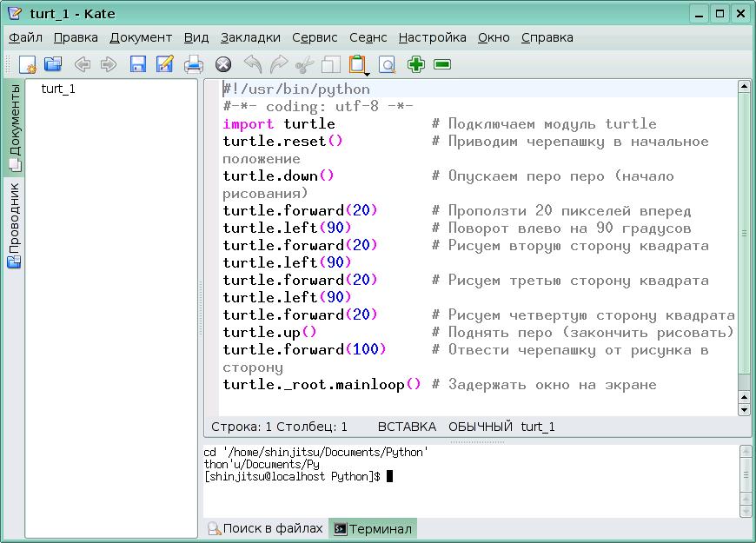Viewport: 756px width, 543px height.
Task: Click the New document toolbar icon
Action: coord(27,64)
